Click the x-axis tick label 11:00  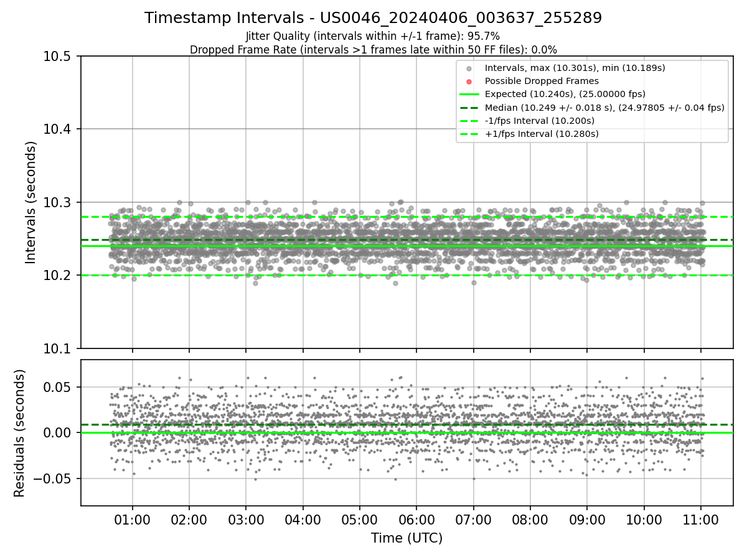pyautogui.click(x=701, y=518)
